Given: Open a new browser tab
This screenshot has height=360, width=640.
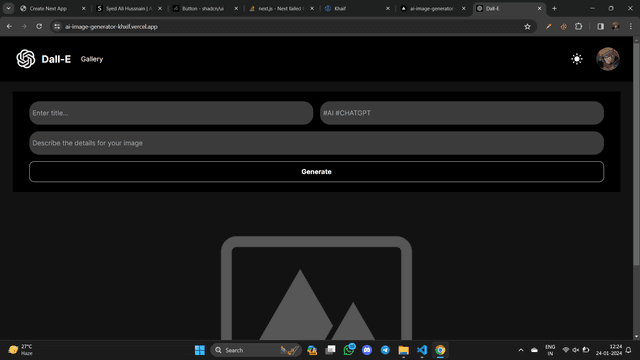Looking at the screenshot, I should [554, 8].
